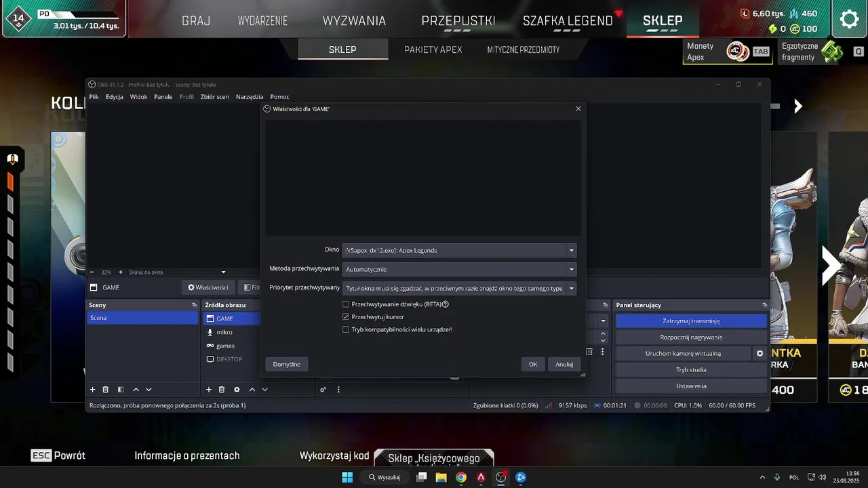Click Monety Apex currency icon
868x488 pixels.
pyautogui.click(x=738, y=52)
